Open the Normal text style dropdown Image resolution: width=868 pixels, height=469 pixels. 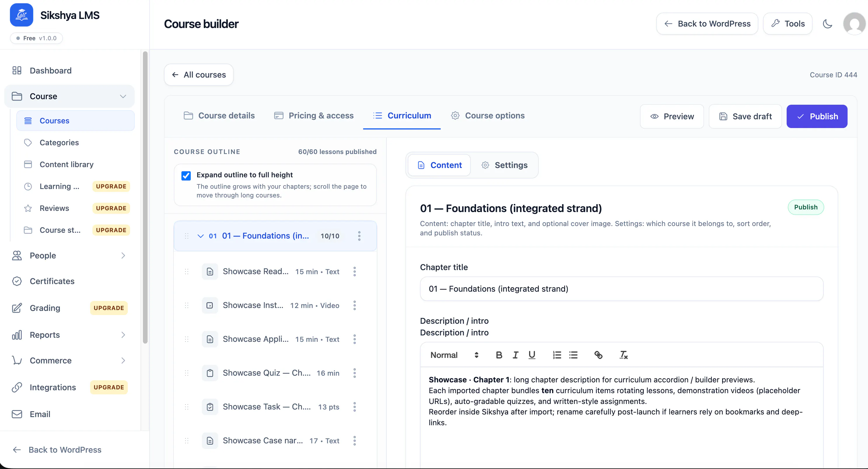(x=454, y=355)
